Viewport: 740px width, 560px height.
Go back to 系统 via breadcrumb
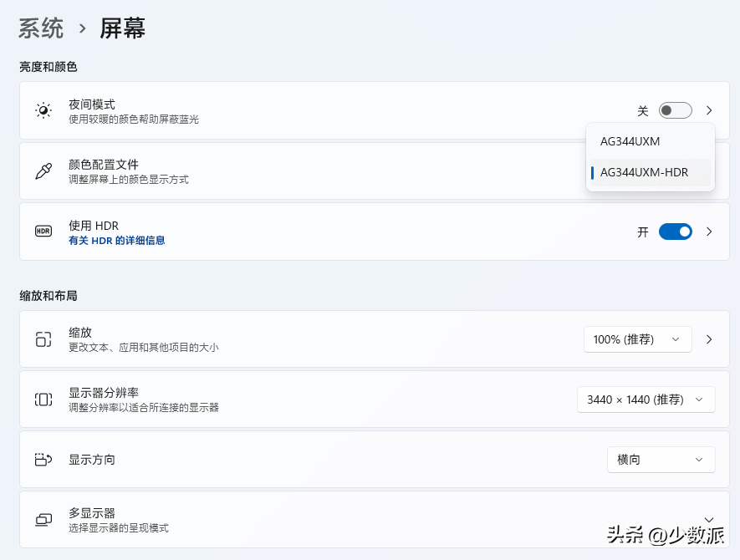pyautogui.click(x=41, y=28)
